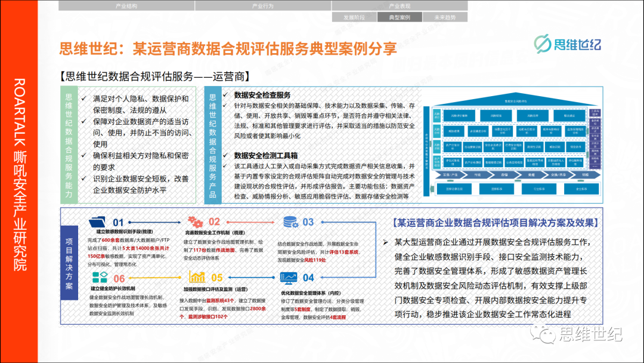Viewport: 644px width, 363px height.
Task: Click the step number 04
Action: (308, 278)
